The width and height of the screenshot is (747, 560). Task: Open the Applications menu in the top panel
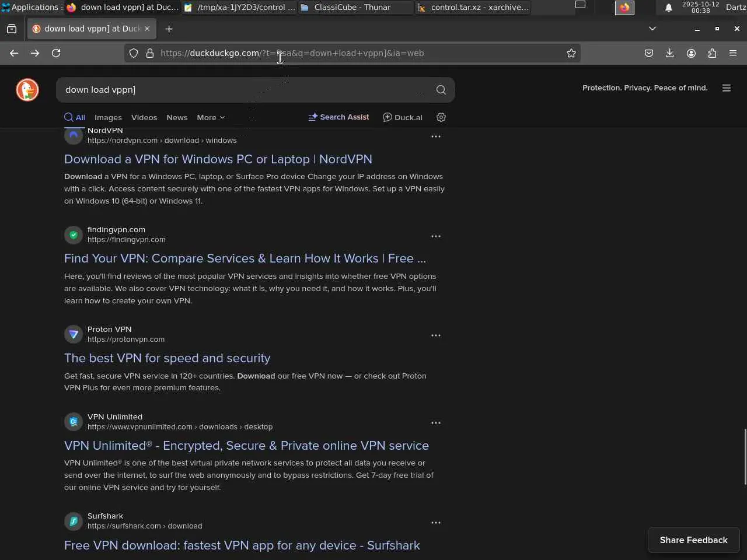pos(30,8)
